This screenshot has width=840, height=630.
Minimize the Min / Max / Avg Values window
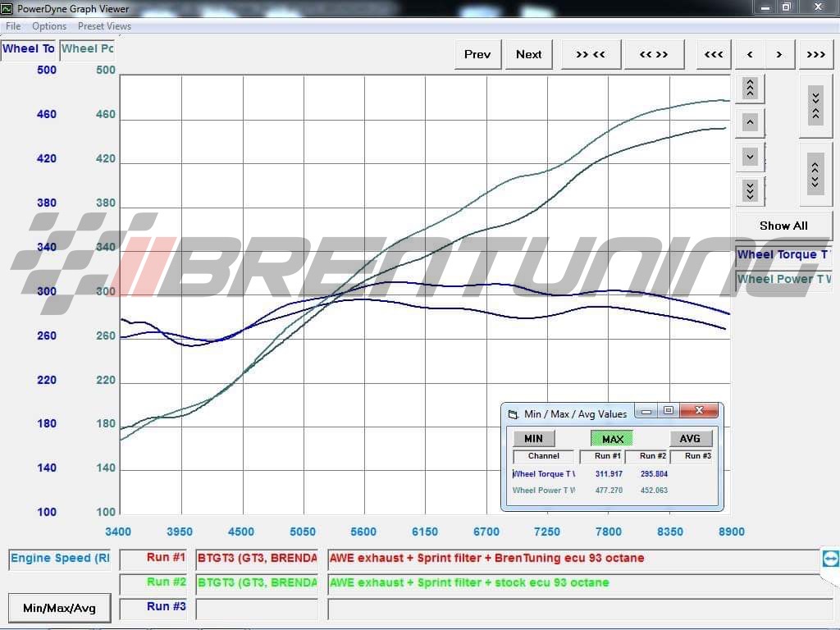[646, 411]
